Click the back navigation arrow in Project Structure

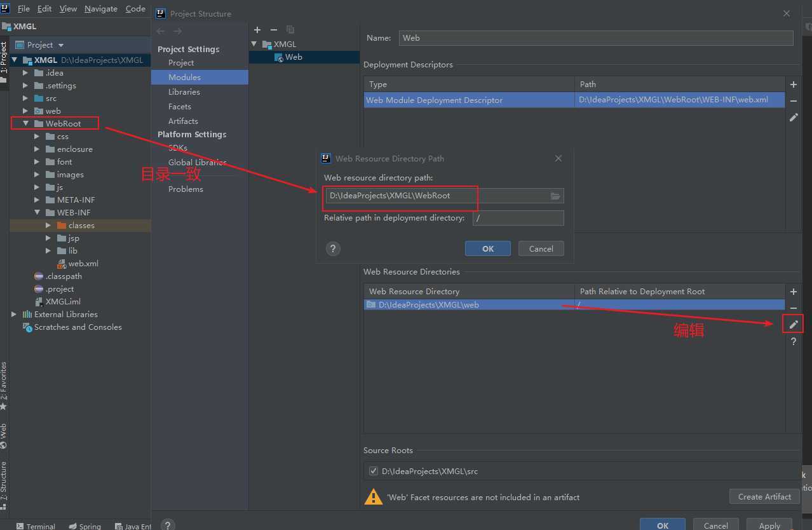pos(161,31)
